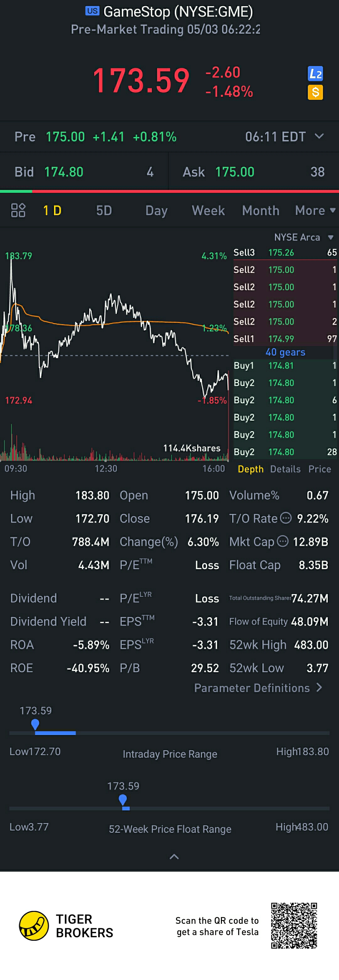This screenshot has height=980, width=339.
Task: Tap the Volume% 0.67 stat
Action: pyautogui.click(x=278, y=495)
